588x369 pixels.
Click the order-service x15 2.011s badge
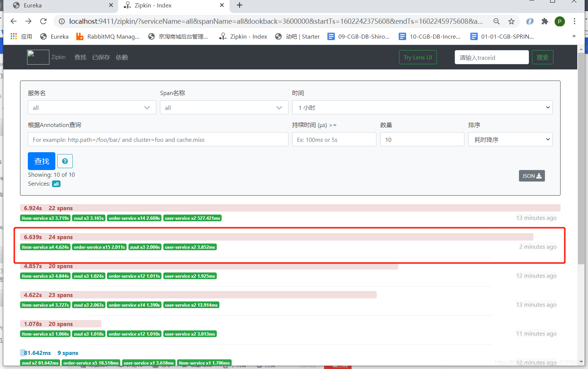(99, 247)
